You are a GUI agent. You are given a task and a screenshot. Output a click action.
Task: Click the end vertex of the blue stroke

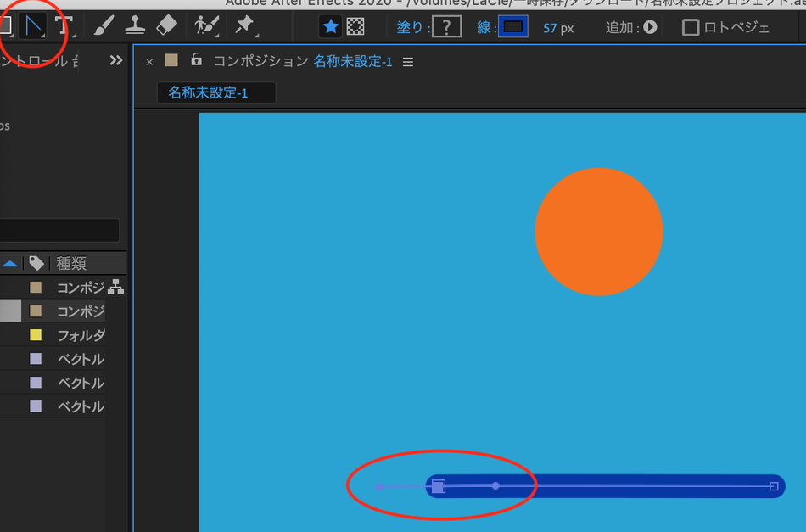point(774,486)
